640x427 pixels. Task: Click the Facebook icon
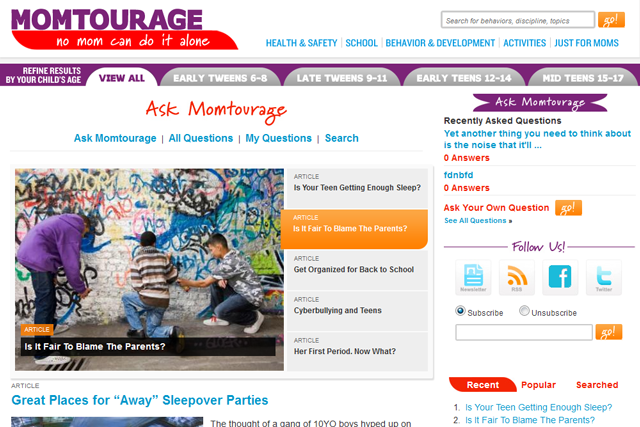560,277
